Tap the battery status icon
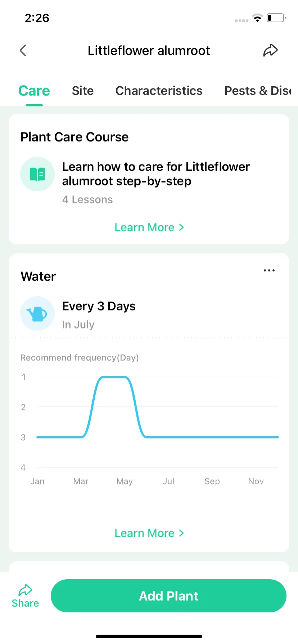Image resolution: width=298 pixels, height=644 pixels. (x=276, y=18)
